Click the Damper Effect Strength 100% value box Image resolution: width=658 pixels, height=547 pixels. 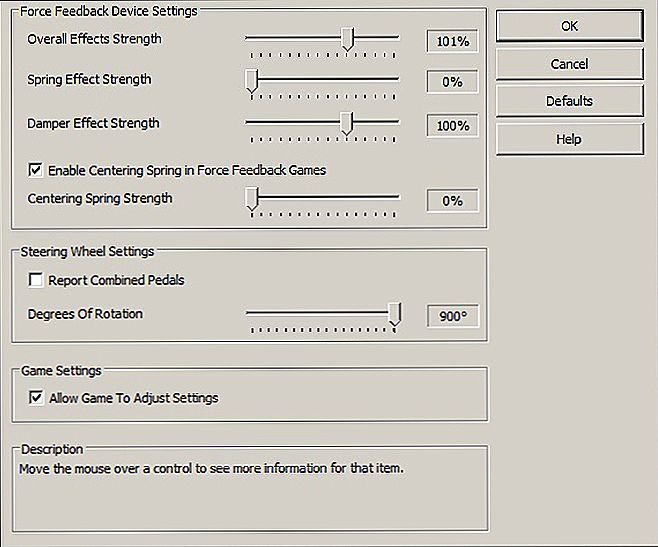(x=452, y=126)
